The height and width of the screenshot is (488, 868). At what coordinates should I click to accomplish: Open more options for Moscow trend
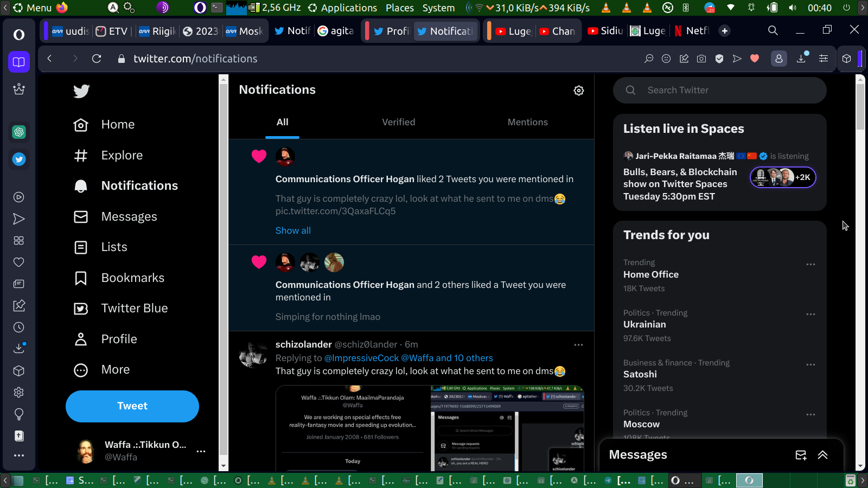point(810,415)
